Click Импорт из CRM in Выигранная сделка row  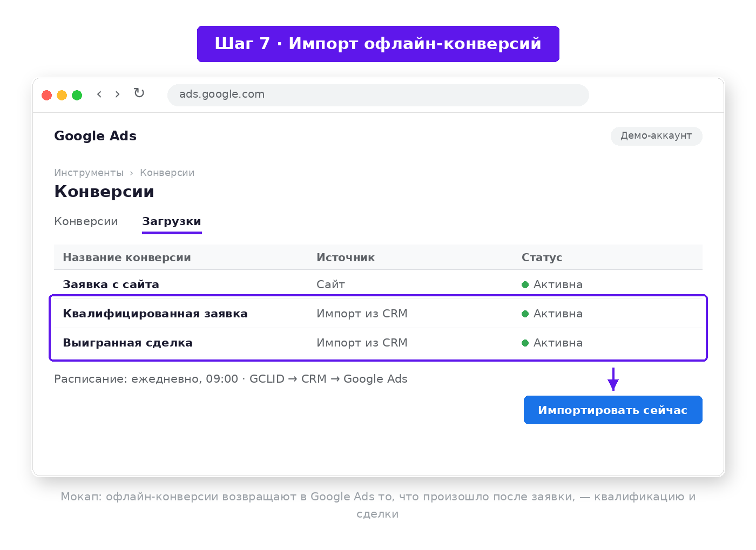[362, 343]
